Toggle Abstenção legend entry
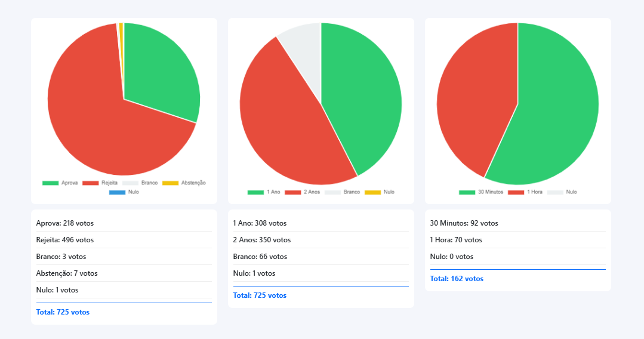This screenshot has width=644, height=339. pos(184,183)
